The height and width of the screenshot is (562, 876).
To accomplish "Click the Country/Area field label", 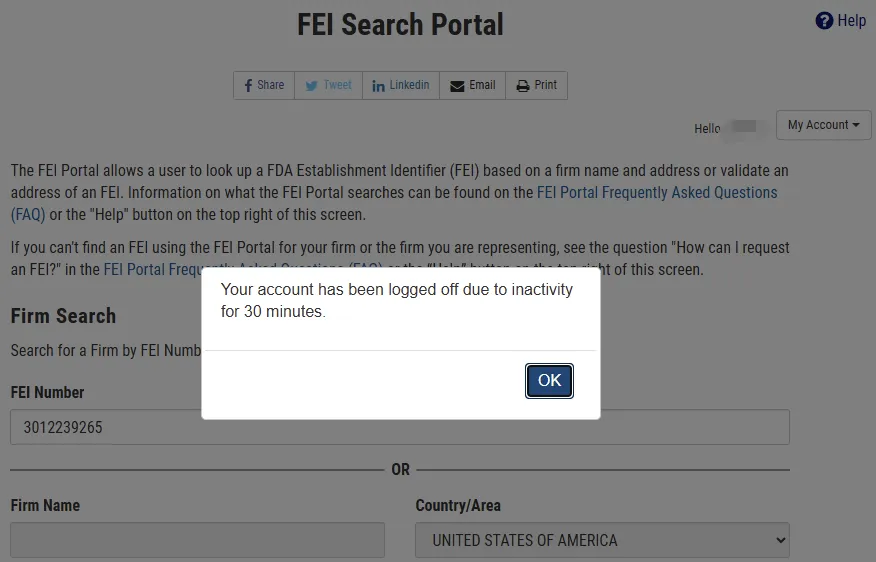I will pos(458,505).
